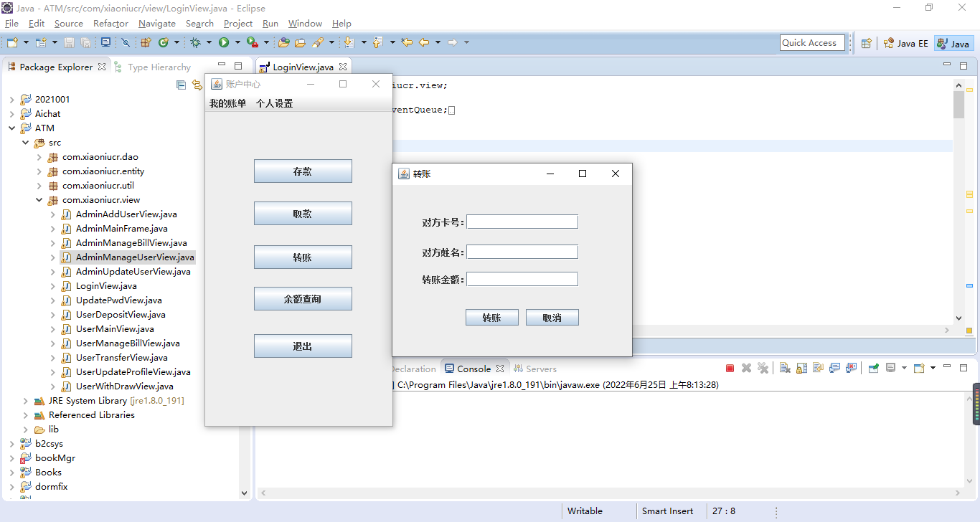The width and height of the screenshot is (980, 522).
Task: Click the red Terminate button in Console
Action: (x=730, y=368)
